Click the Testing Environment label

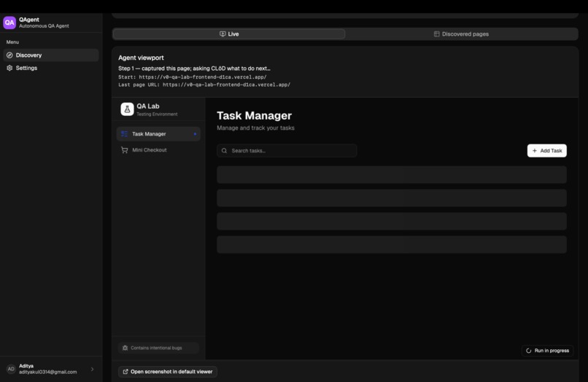pos(157,114)
